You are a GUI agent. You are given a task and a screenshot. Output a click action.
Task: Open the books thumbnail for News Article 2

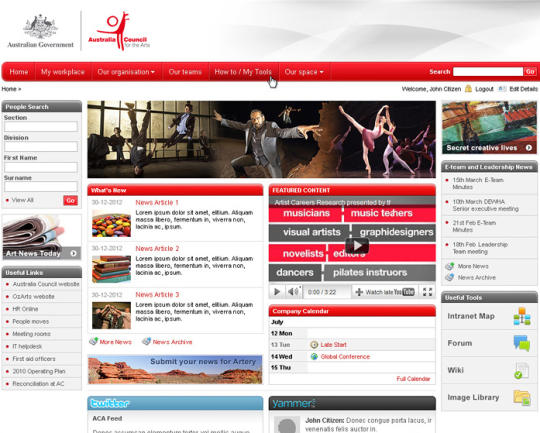point(111,269)
